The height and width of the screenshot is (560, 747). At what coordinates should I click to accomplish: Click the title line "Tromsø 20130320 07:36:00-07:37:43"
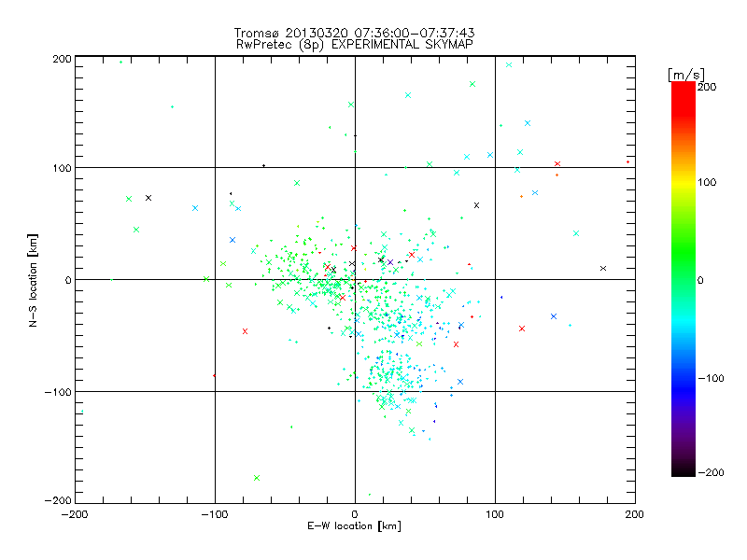click(x=354, y=33)
